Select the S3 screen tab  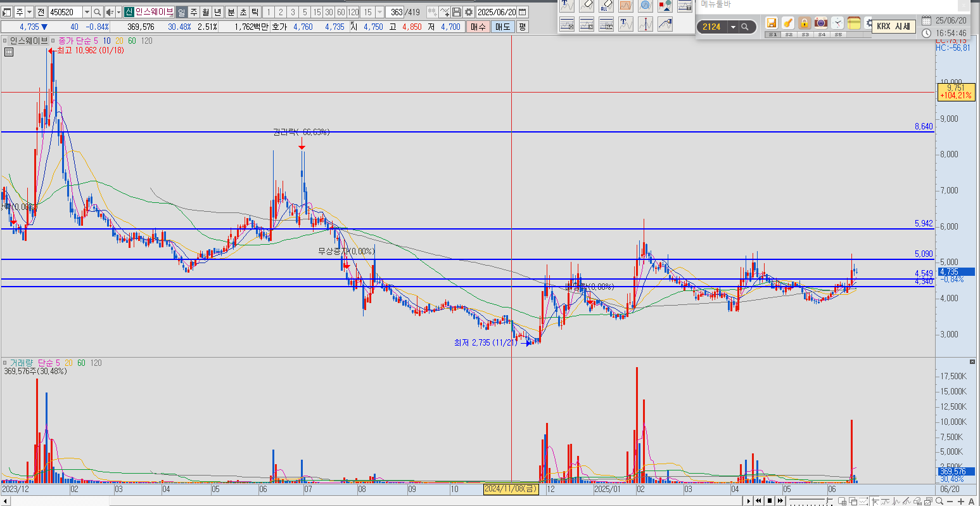click(806, 35)
